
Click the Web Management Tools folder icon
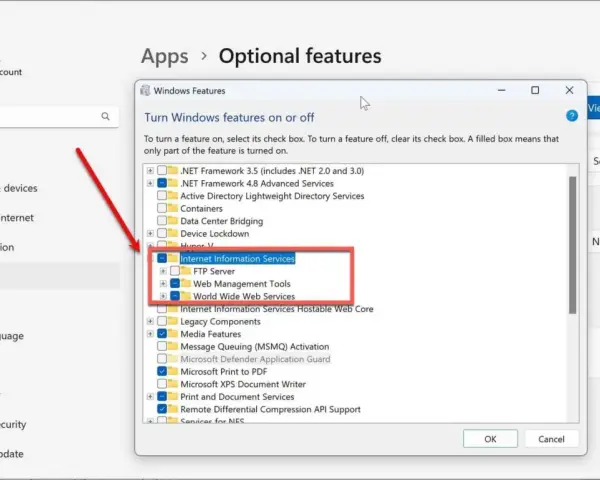point(186,284)
